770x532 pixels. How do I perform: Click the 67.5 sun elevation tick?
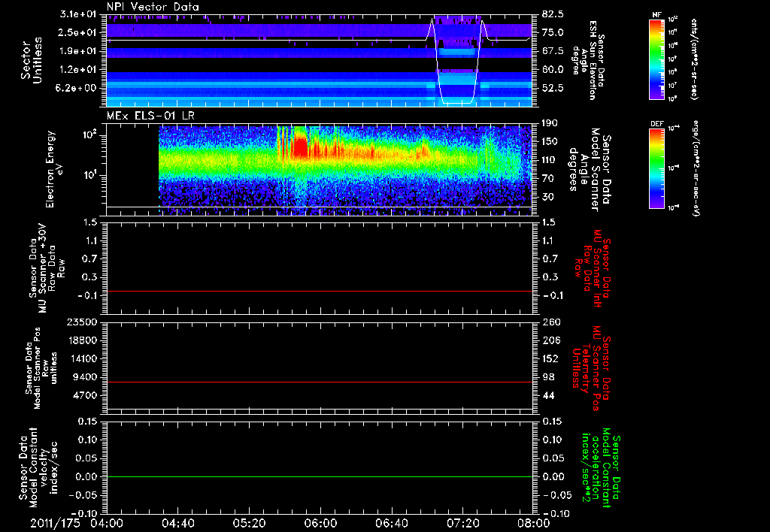[x=553, y=51]
